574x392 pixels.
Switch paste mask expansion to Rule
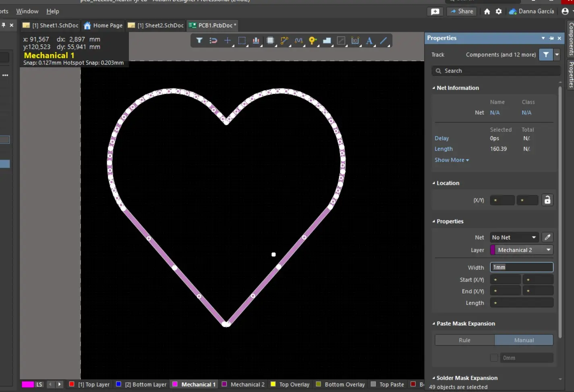[464, 340]
